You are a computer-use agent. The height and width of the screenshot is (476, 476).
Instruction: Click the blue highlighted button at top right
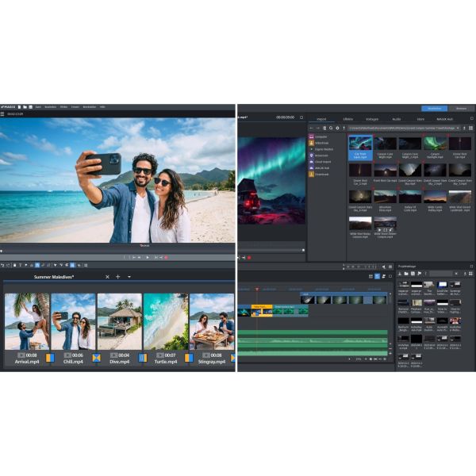coord(434,109)
